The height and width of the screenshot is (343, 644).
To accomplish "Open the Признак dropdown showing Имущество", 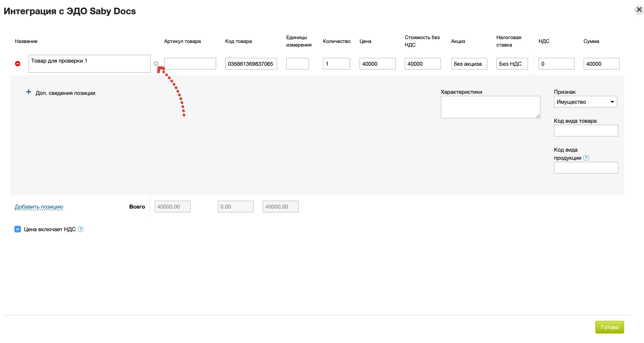I will (x=585, y=102).
